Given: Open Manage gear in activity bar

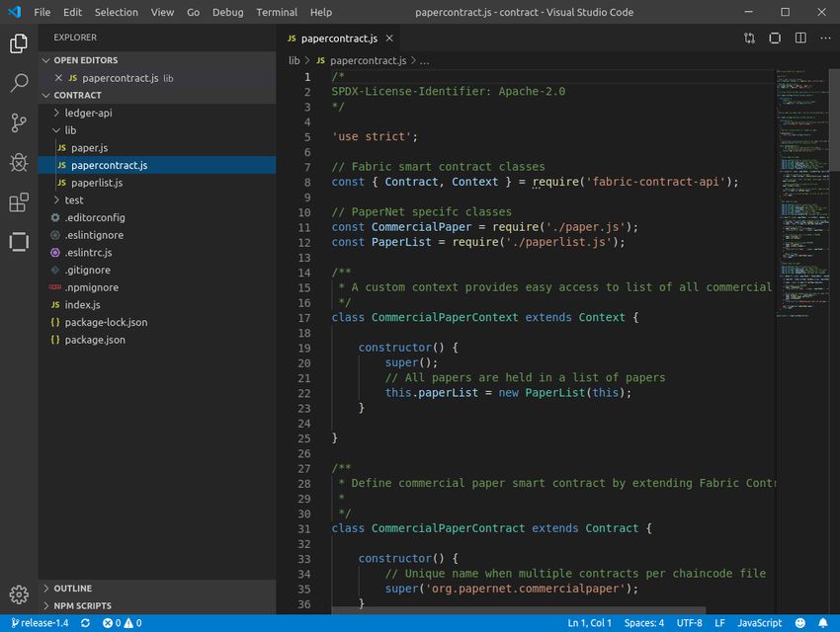Looking at the screenshot, I should tap(19, 594).
